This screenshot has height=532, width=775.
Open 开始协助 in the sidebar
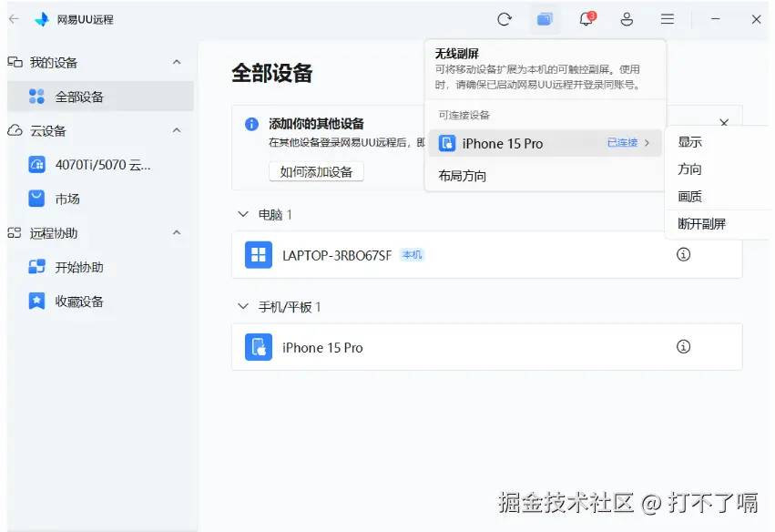100,267
